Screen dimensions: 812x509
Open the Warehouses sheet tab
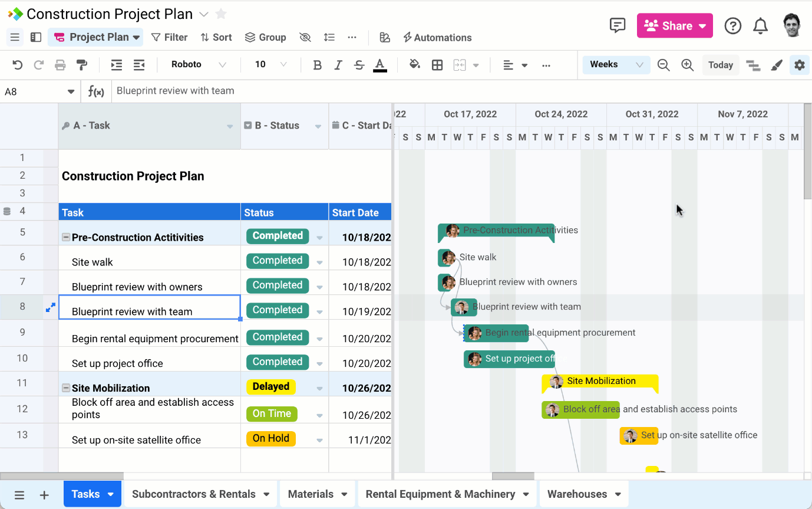[x=578, y=494]
